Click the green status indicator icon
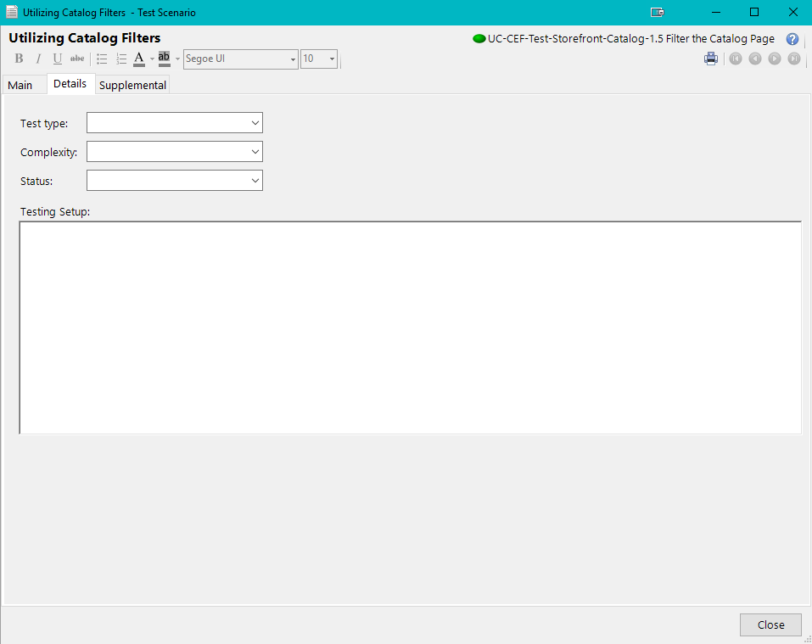The width and height of the screenshot is (812, 644). (x=479, y=39)
